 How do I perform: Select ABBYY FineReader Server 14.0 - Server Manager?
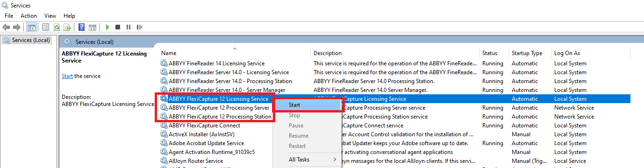(x=227, y=90)
